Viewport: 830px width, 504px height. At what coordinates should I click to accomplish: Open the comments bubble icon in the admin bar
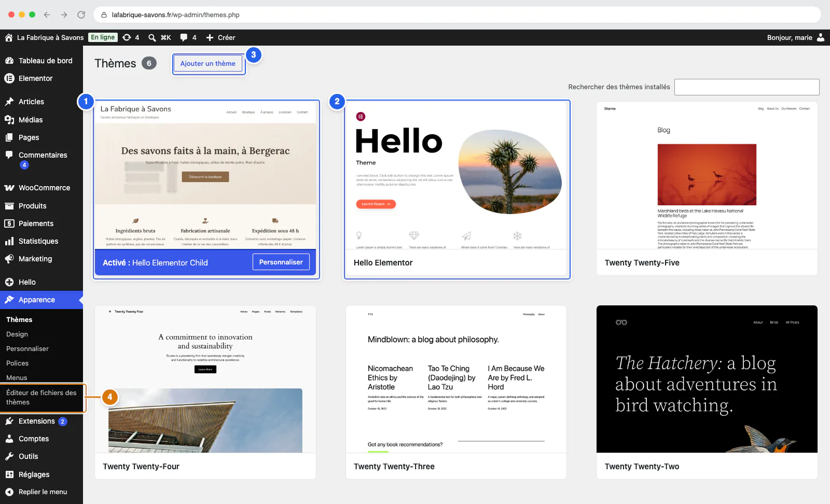click(x=184, y=37)
